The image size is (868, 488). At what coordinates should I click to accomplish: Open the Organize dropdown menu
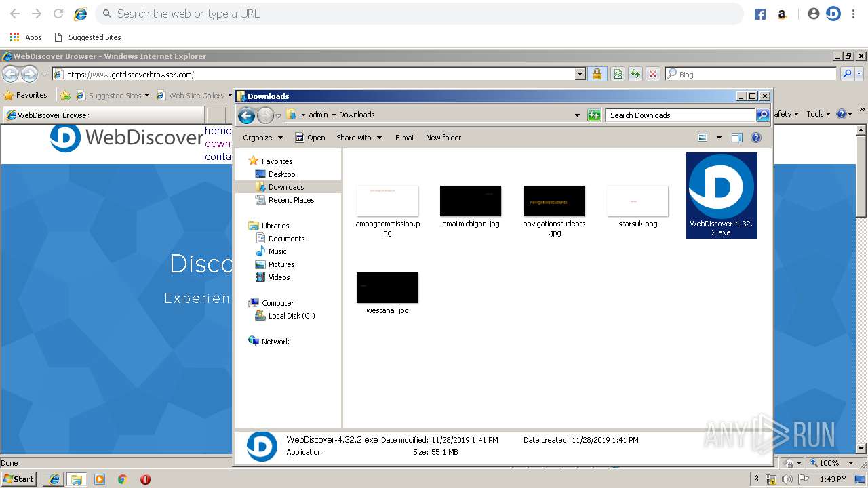coord(263,138)
